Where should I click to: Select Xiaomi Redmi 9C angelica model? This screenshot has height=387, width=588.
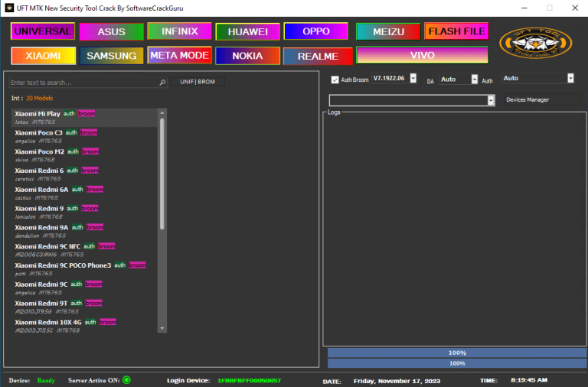(85, 288)
